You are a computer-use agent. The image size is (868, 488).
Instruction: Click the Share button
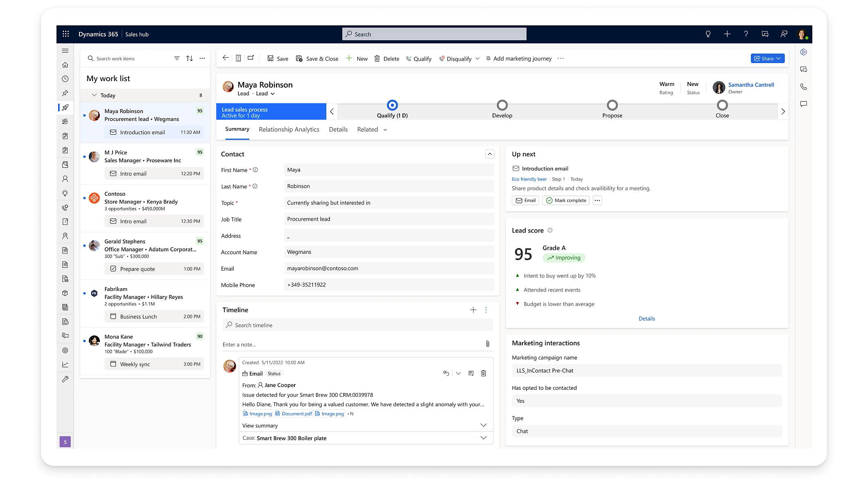[764, 59]
